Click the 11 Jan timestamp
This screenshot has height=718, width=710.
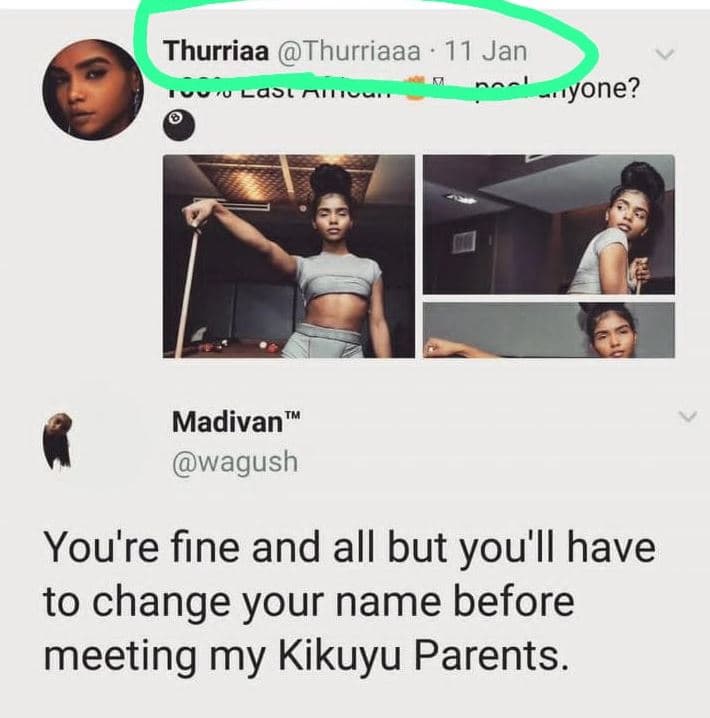tap(486, 50)
